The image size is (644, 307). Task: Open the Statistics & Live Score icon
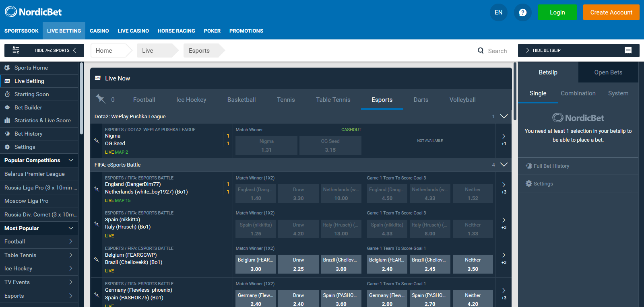7,120
